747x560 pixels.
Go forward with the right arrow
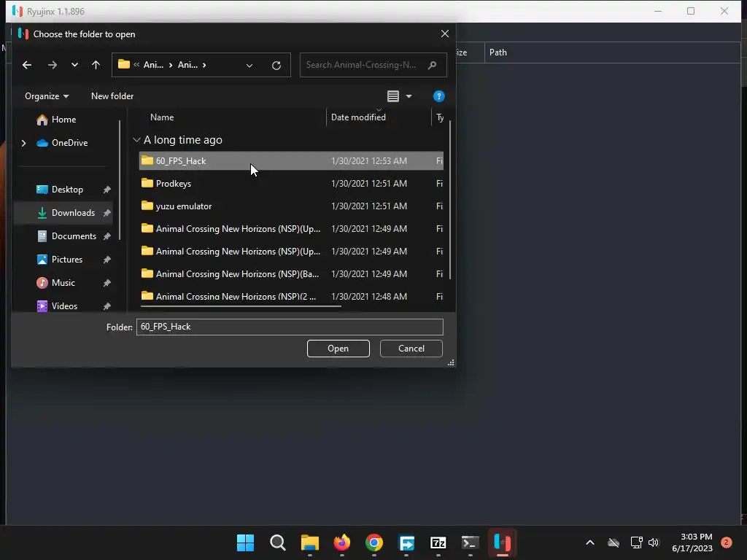[53, 65]
